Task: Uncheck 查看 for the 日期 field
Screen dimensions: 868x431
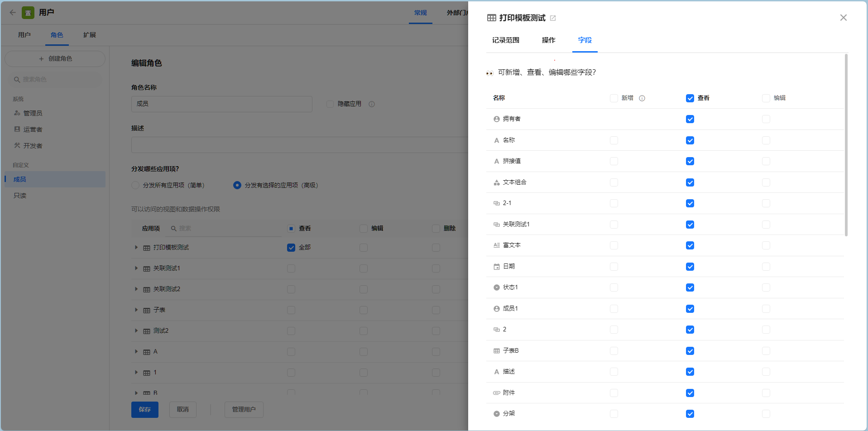Action: pos(690,267)
